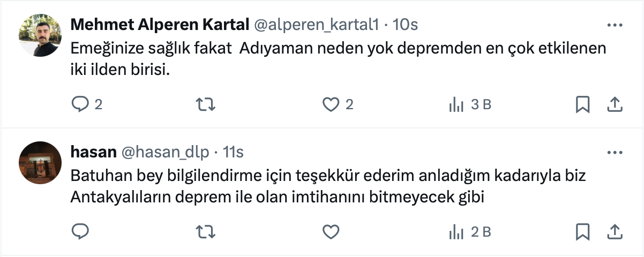This screenshot has width=644, height=257.
Task: Reply to Mehmet Alperen Kartal's tweet
Action: click(x=80, y=104)
